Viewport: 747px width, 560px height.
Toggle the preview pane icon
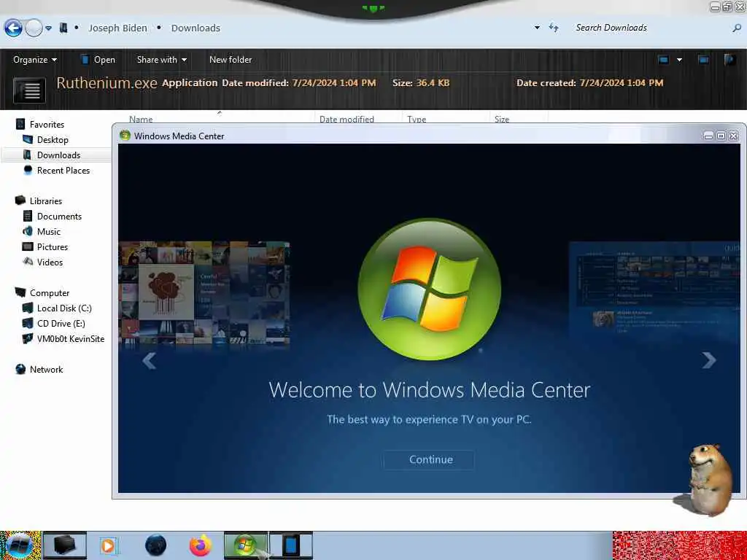point(703,60)
